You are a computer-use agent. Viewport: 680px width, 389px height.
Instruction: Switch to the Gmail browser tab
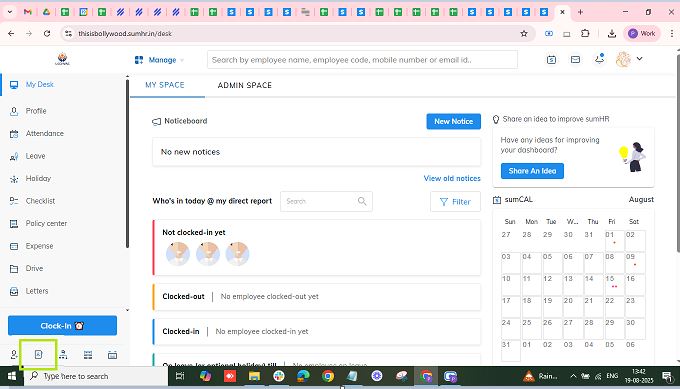(x=28, y=12)
